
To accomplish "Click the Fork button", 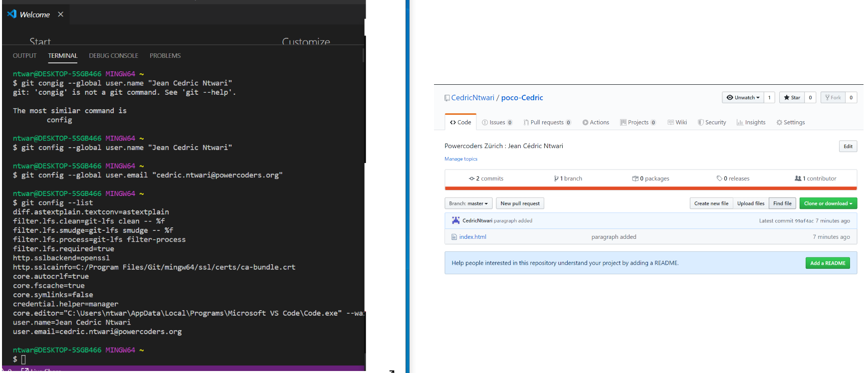I will click(x=833, y=98).
